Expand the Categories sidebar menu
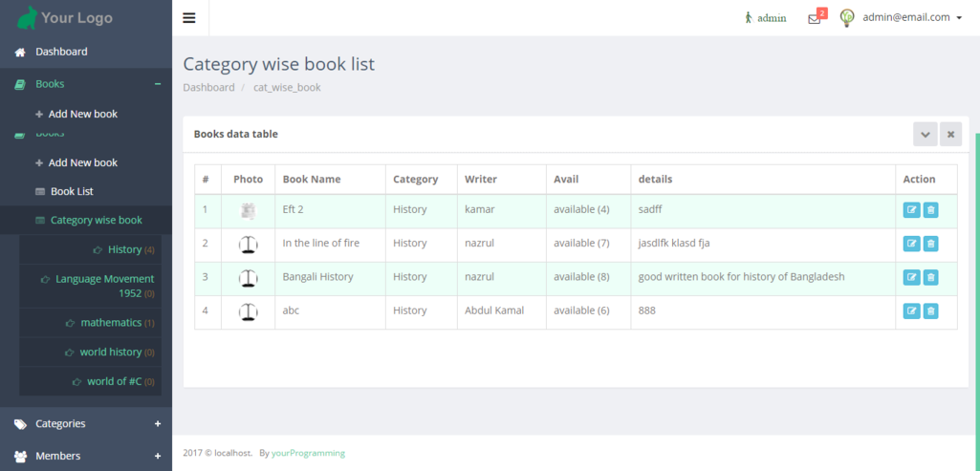This screenshot has height=471, width=980. (x=86, y=423)
